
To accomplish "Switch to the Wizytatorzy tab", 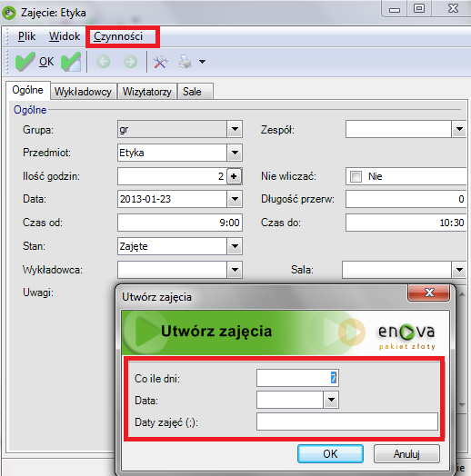I will click(x=147, y=92).
